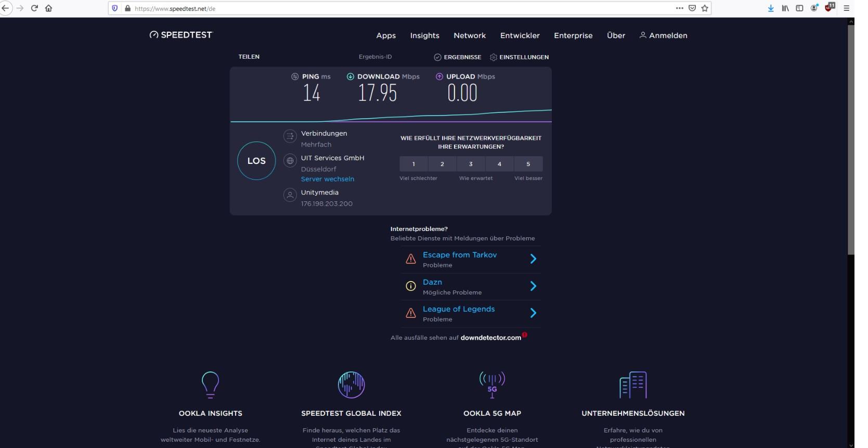Click the Speedtest logo
Viewport: 868px width, 448px height.
click(x=181, y=35)
